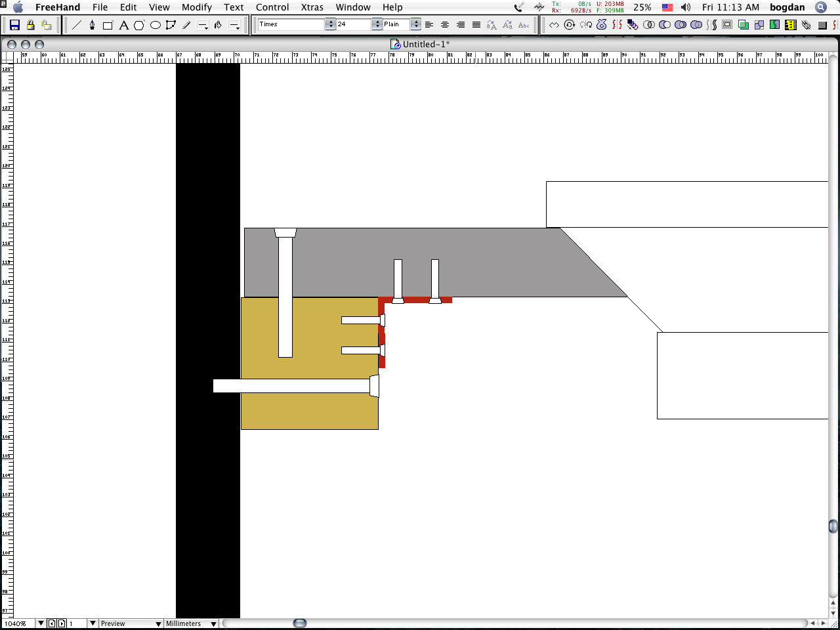
Task: Select the Pen tool
Action: [x=92, y=25]
